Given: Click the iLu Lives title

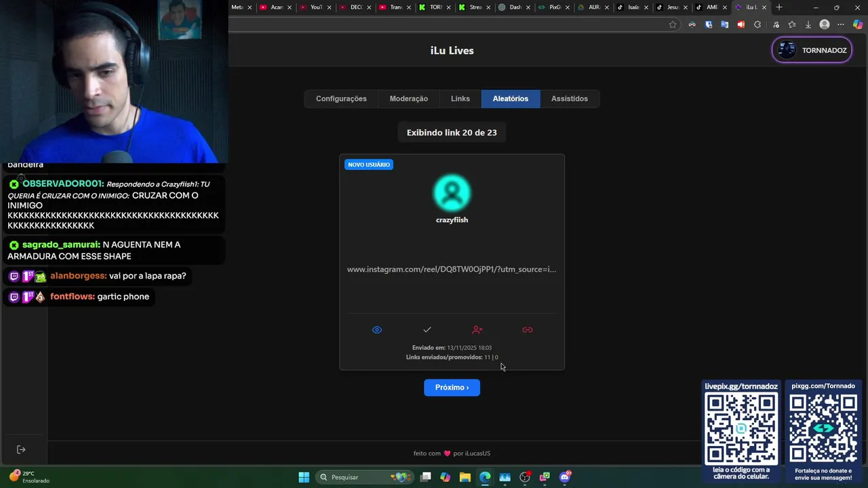Looking at the screenshot, I should pyautogui.click(x=452, y=50).
